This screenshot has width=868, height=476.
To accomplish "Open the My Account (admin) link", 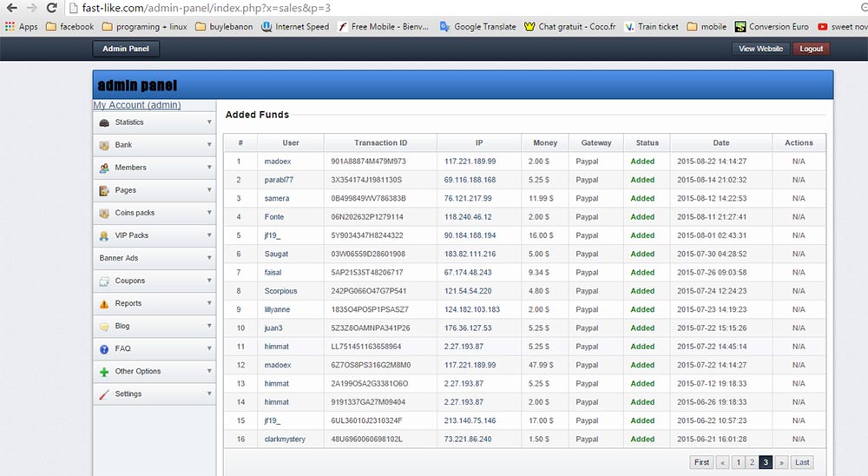I will (x=137, y=105).
